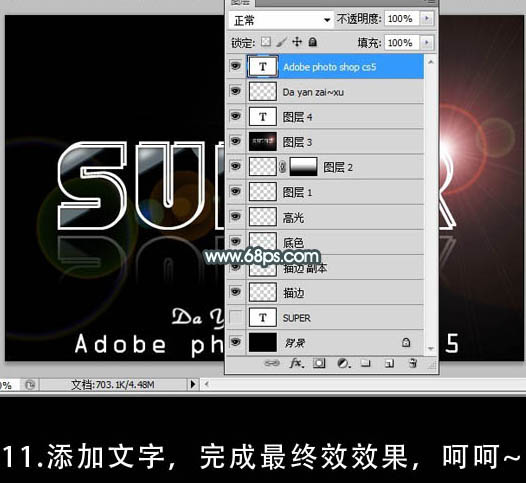Image resolution: width=526 pixels, height=483 pixels.
Task: Select the 图层 2 layer name
Action: tap(338, 167)
